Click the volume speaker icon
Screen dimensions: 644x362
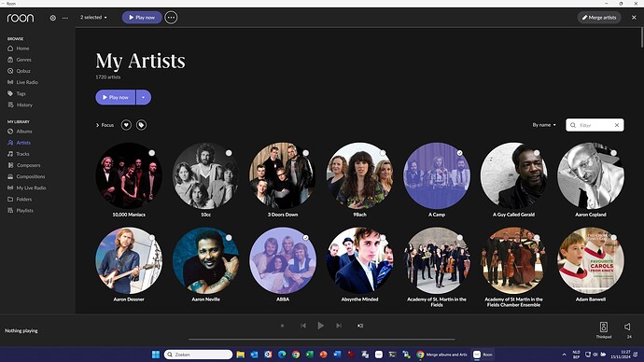coord(628,327)
